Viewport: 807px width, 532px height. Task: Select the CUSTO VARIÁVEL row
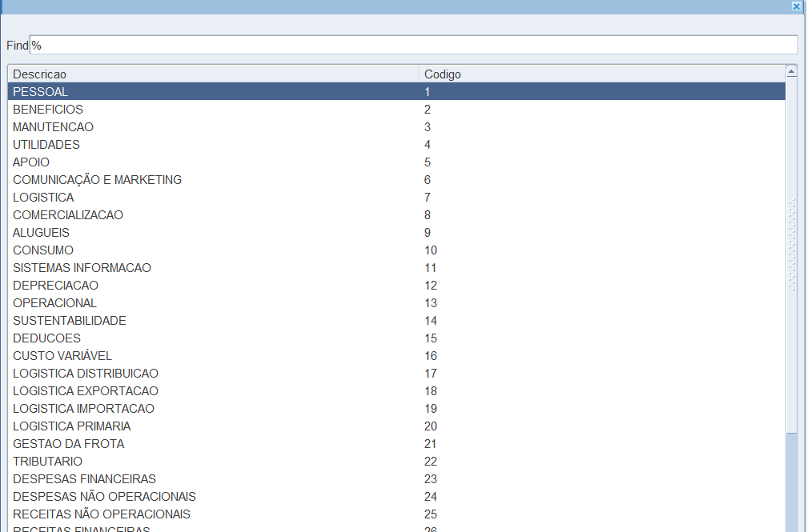point(396,355)
